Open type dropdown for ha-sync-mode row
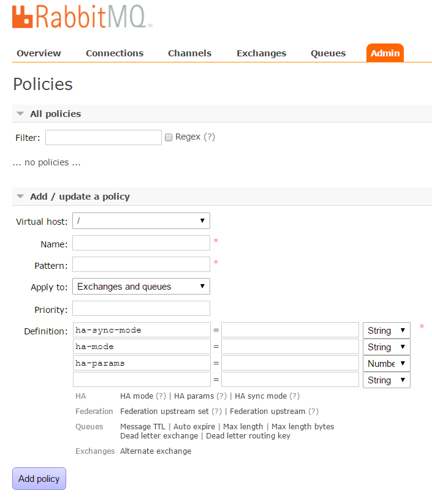The image size is (432, 504). (386, 330)
